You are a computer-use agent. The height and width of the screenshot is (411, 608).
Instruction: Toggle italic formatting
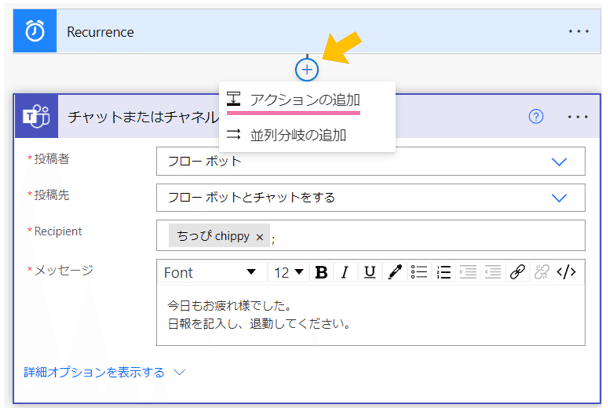(x=345, y=272)
